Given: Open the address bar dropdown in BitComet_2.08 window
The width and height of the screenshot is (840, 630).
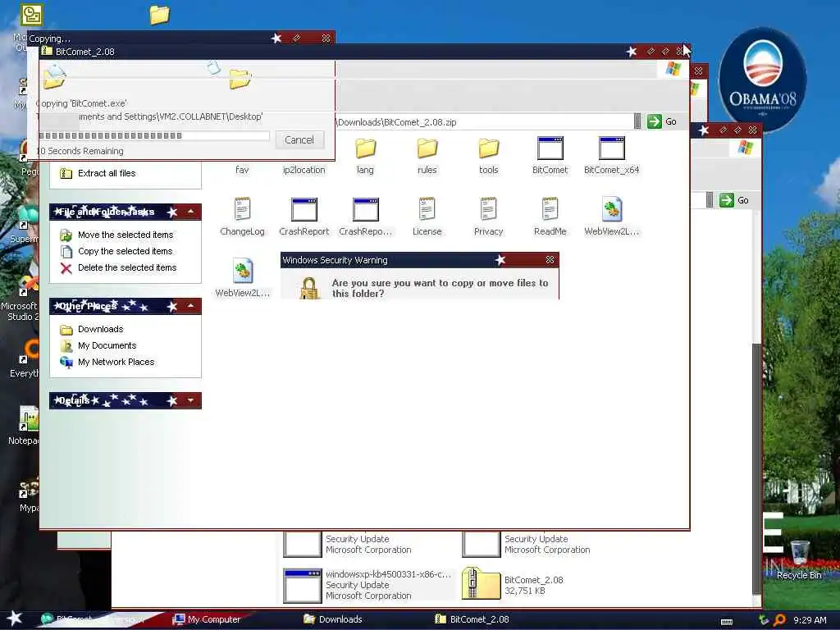Looking at the screenshot, I should click(x=637, y=121).
